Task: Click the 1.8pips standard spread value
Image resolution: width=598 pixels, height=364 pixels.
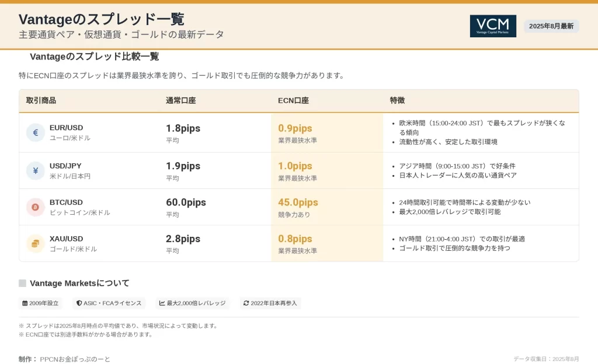Action: pos(183,128)
